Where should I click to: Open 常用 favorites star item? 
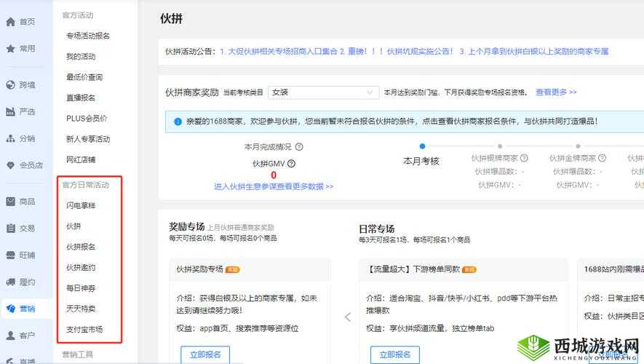pyautogui.click(x=20, y=49)
